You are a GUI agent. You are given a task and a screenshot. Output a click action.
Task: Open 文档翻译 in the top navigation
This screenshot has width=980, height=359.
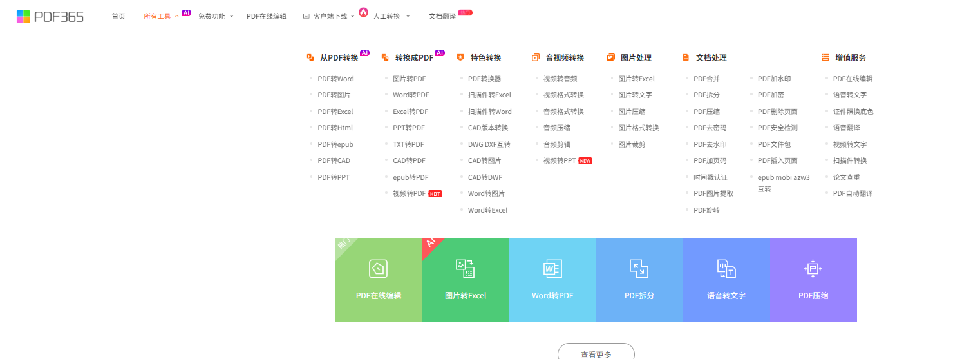pyautogui.click(x=442, y=16)
